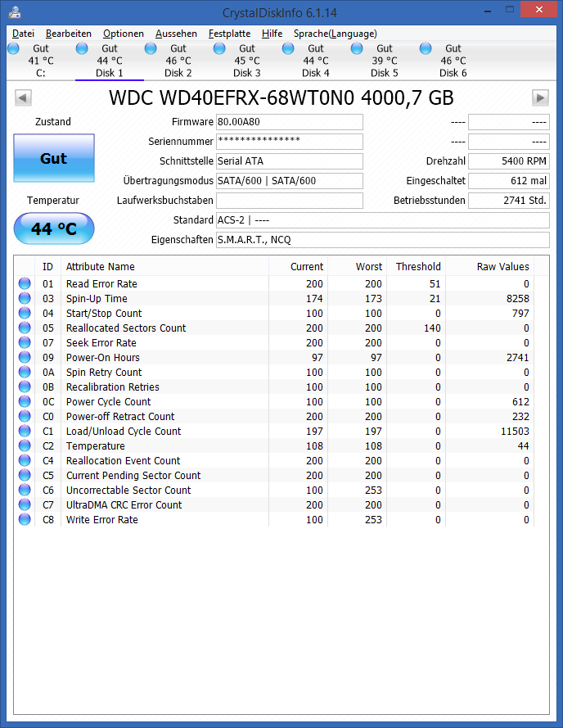Click the threshold value 140
Image resolution: width=563 pixels, height=728 pixels.
coord(432,328)
